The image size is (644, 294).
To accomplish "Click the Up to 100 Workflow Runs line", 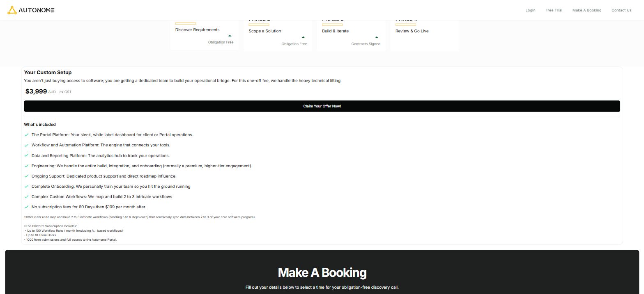I will coord(74,230).
